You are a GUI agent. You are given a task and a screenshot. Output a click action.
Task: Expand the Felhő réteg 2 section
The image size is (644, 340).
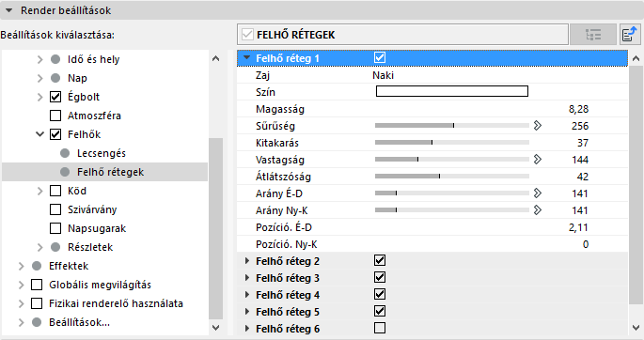click(247, 261)
